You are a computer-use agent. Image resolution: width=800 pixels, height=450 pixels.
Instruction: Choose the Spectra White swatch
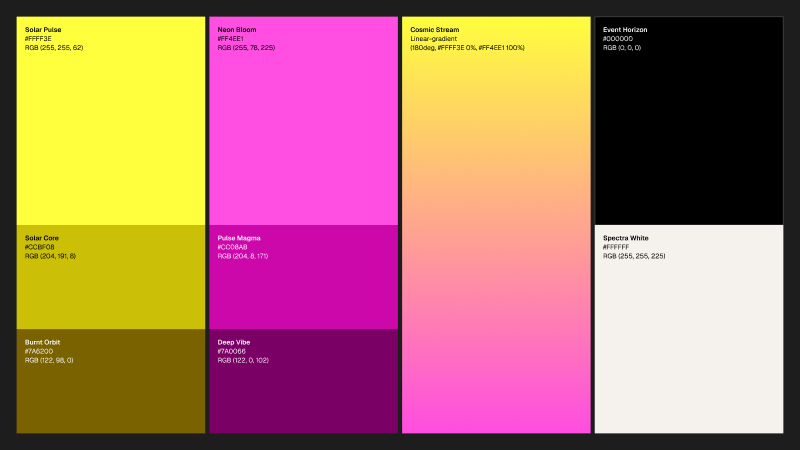tap(689, 329)
